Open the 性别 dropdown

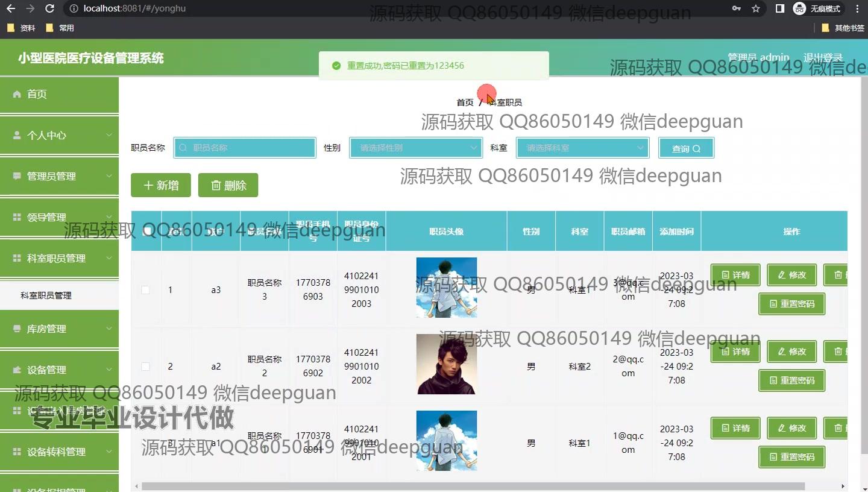(416, 148)
